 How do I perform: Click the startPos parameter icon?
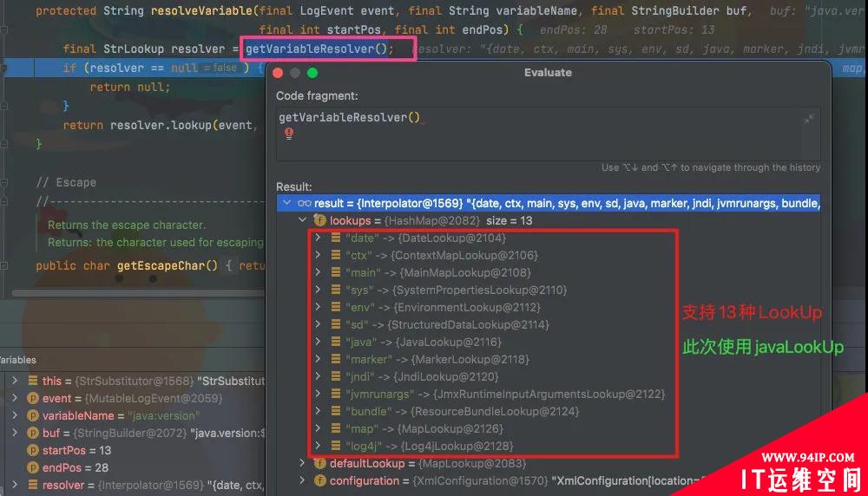click(33, 450)
